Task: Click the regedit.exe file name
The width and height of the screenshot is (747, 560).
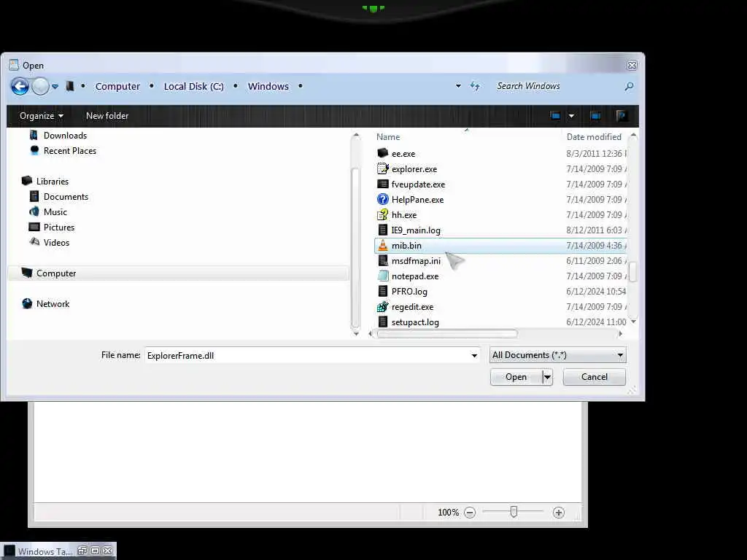Action: tap(413, 307)
